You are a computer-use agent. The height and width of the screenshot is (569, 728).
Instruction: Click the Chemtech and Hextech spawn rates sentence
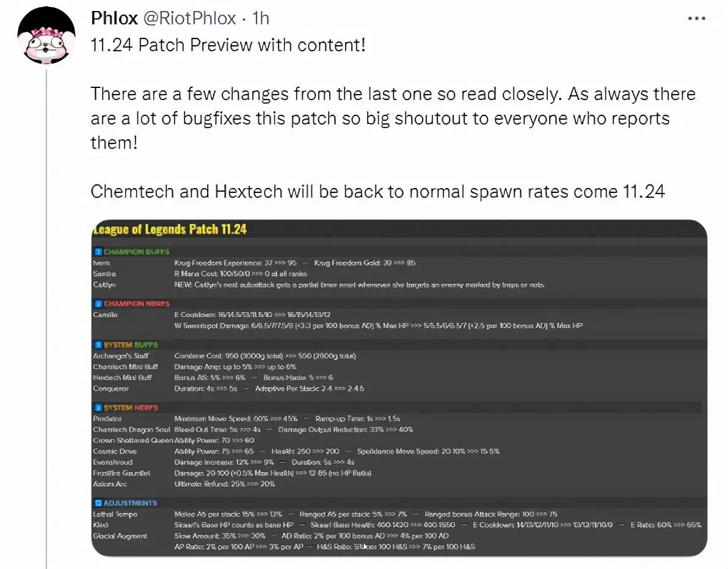378,191
